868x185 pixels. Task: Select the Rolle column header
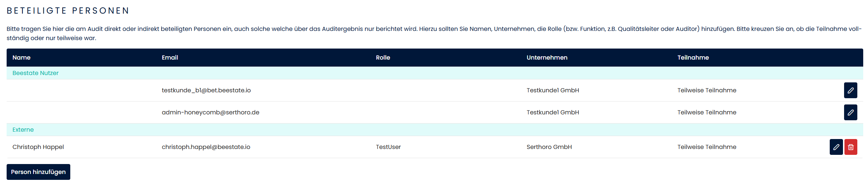pos(383,58)
